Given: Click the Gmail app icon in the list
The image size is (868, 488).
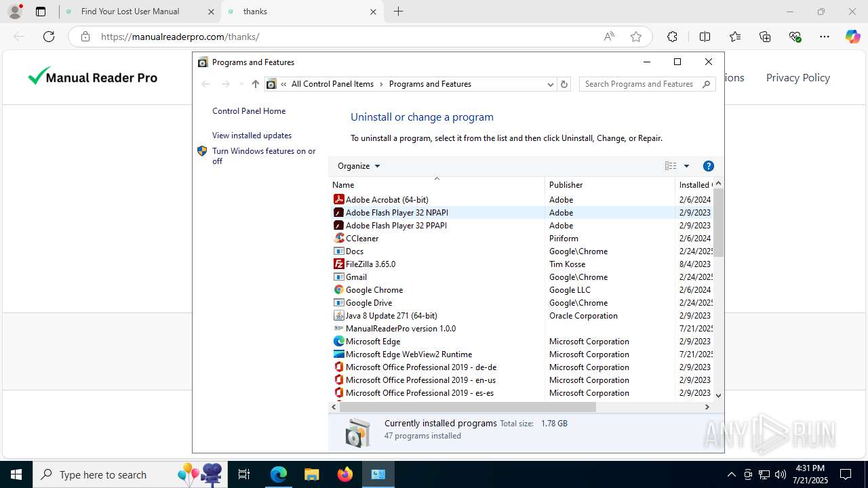Looking at the screenshot, I should (339, 277).
